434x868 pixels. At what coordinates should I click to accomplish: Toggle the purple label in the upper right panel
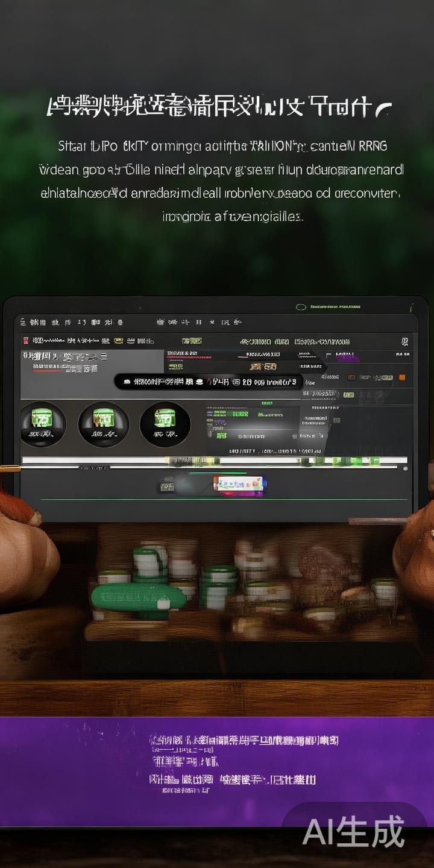pyautogui.click(x=348, y=358)
